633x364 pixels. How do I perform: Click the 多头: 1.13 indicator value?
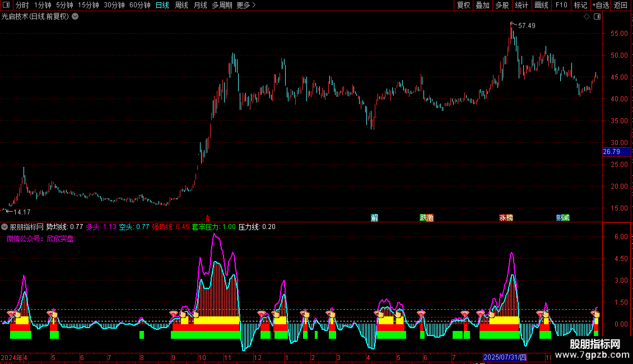[101, 227]
